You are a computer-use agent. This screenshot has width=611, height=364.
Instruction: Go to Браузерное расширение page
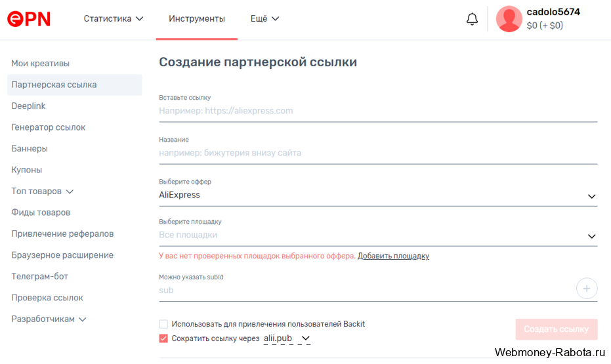click(x=62, y=255)
